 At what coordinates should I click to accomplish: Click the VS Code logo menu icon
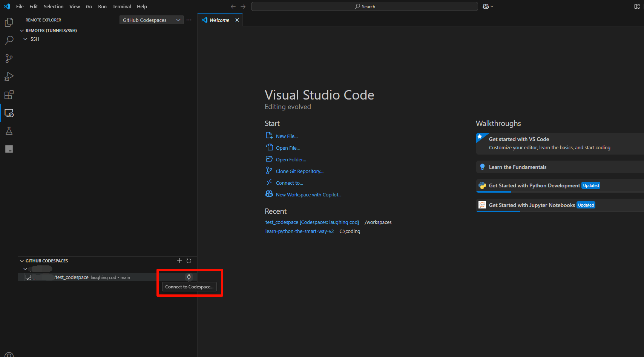coord(7,6)
